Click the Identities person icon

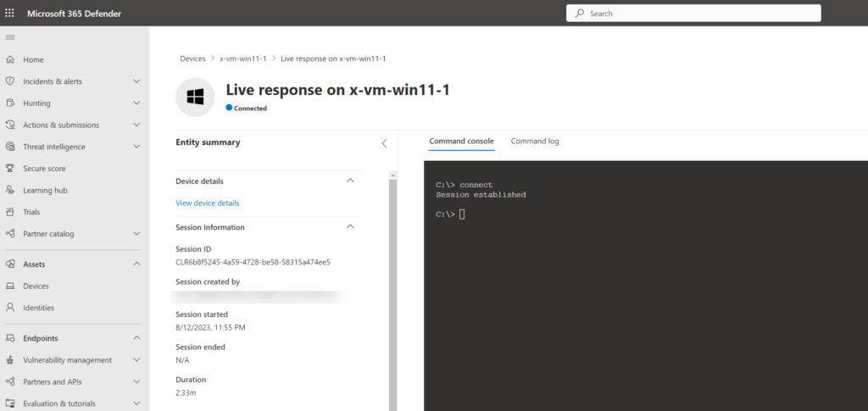coord(10,308)
